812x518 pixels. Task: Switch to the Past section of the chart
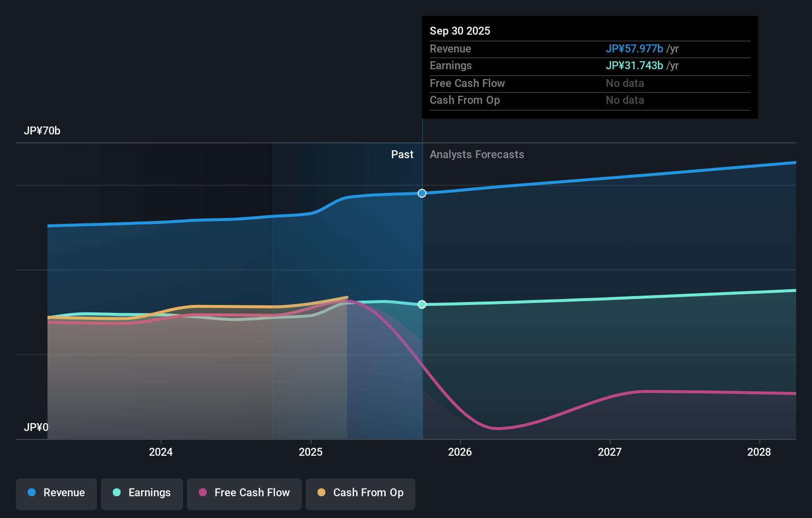402,154
